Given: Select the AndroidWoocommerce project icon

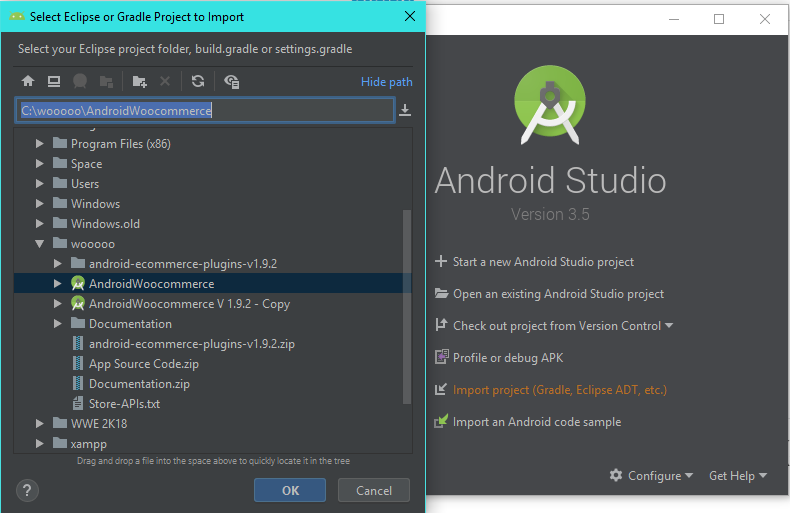Looking at the screenshot, I should click(x=78, y=284).
